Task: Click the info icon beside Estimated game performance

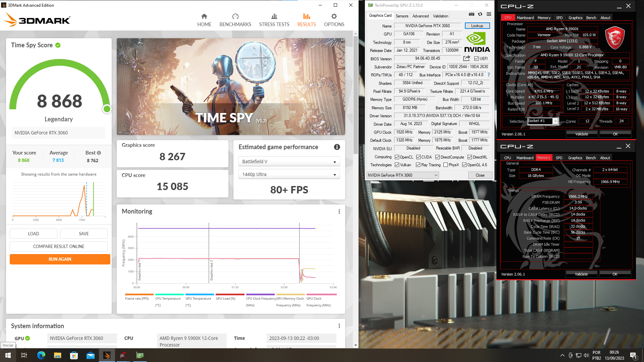Action: [x=337, y=147]
